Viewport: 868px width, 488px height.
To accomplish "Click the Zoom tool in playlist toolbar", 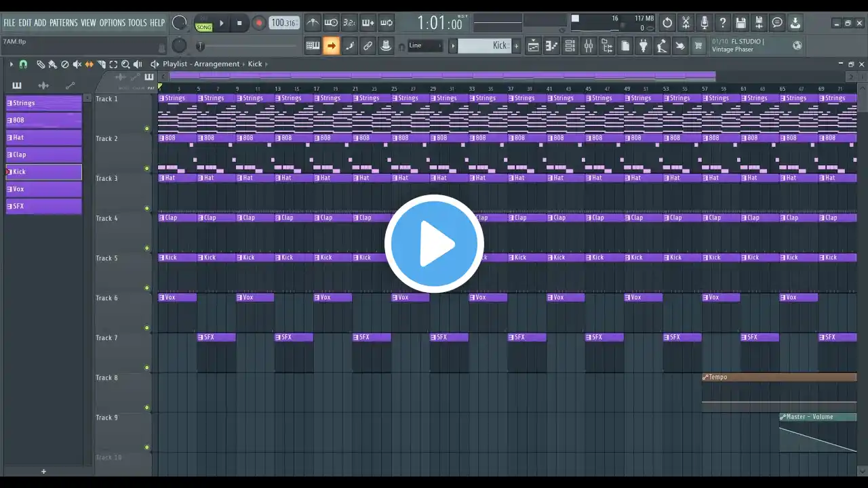I will pos(125,64).
